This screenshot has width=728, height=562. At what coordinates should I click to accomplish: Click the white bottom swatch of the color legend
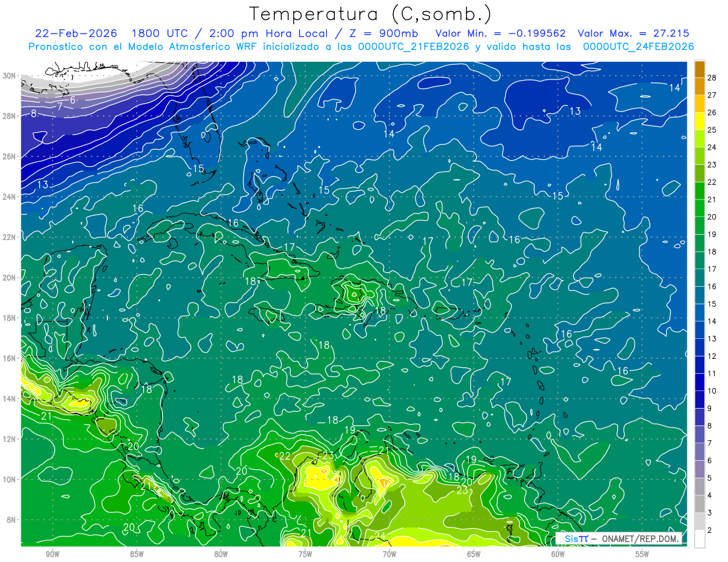click(x=700, y=539)
